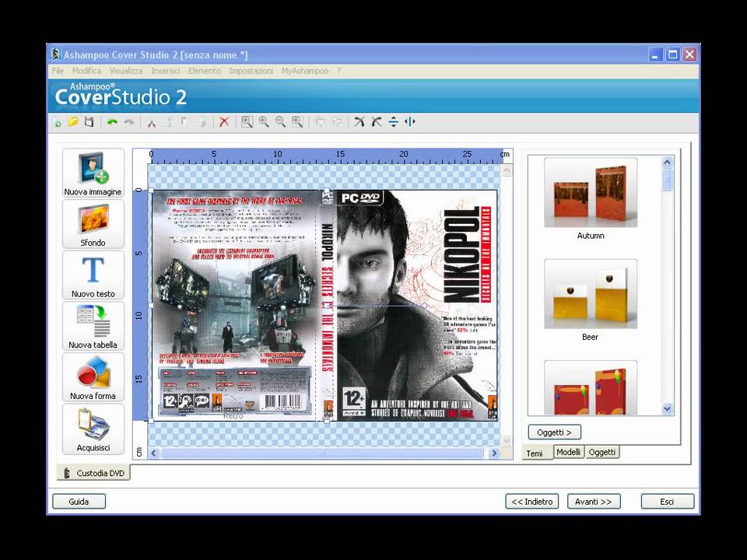
Task: Click the << Indietro button
Action: pos(532,502)
